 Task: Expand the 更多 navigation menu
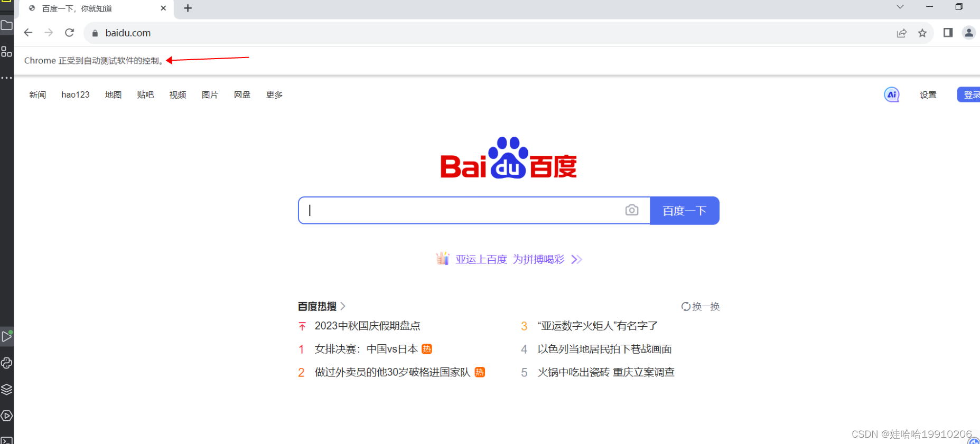point(274,95)
